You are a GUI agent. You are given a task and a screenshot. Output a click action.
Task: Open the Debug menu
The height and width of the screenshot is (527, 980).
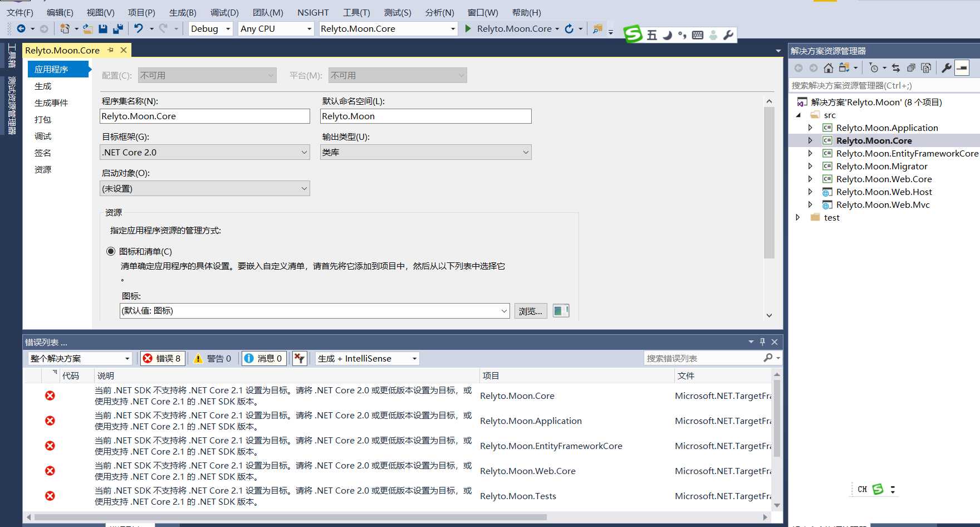point(224,12)
